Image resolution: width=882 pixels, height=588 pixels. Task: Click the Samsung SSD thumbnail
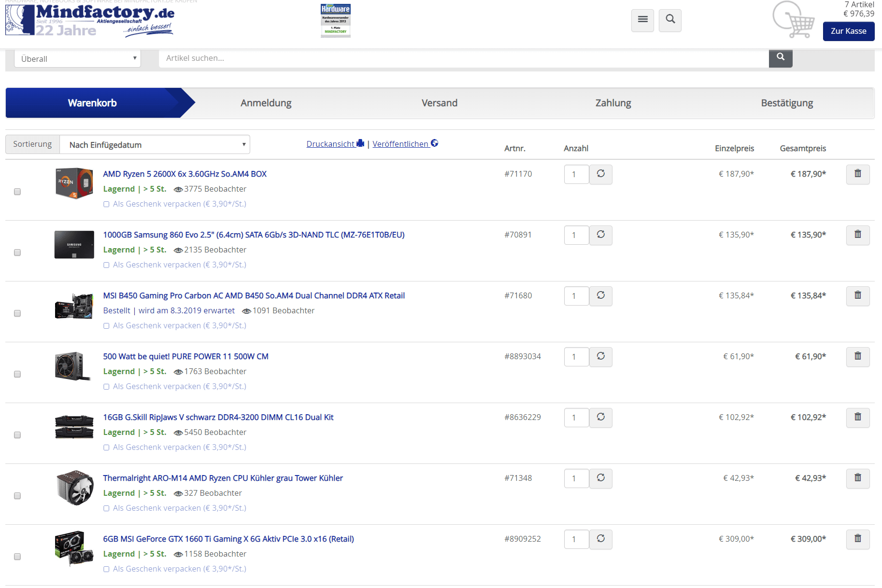(x=74, y=245)
